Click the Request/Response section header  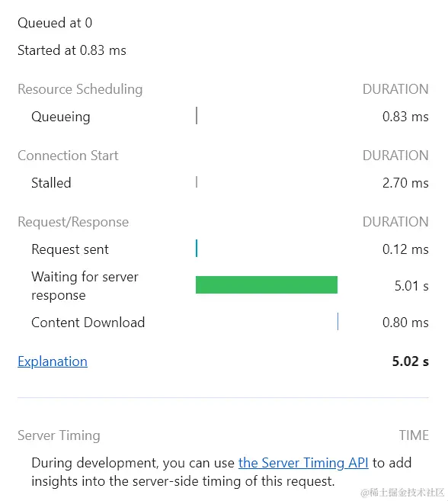pyautogui.click(x=73, y=222)
